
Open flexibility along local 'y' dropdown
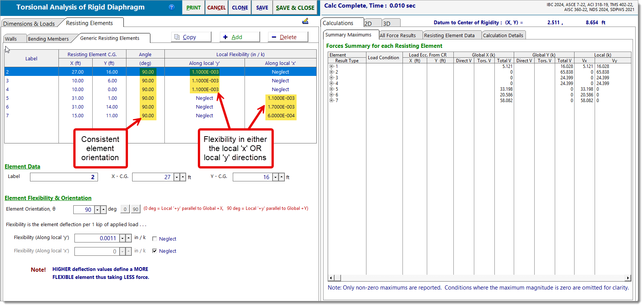(x=122, y=238)
